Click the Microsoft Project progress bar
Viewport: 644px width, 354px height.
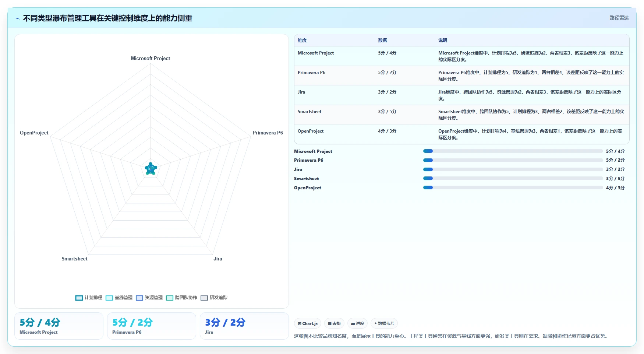tap(513, 151)
